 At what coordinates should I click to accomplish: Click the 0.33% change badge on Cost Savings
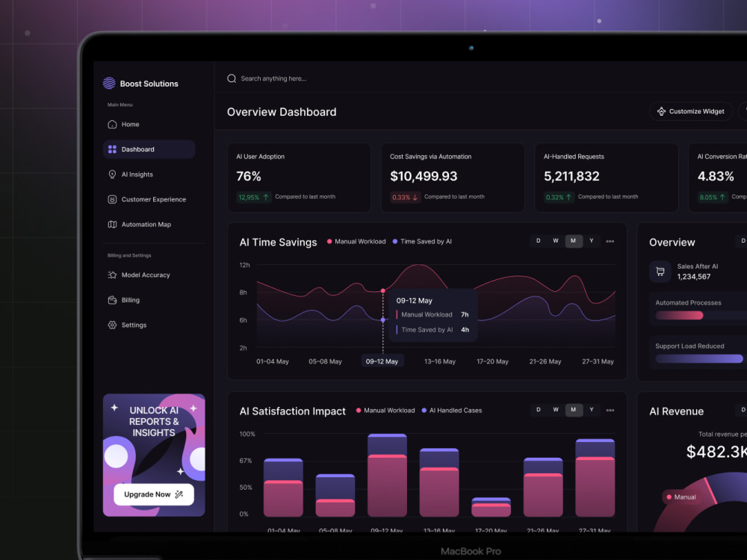405,197
